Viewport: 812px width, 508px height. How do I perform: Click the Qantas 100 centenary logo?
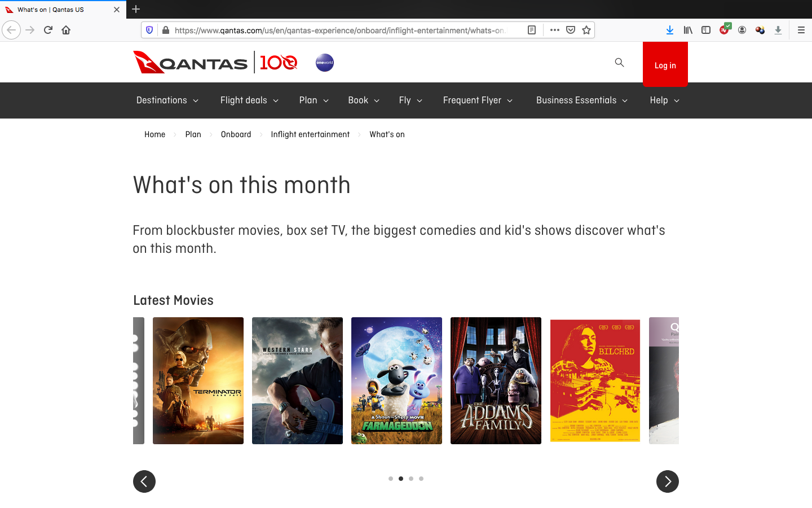pos(279,62)
